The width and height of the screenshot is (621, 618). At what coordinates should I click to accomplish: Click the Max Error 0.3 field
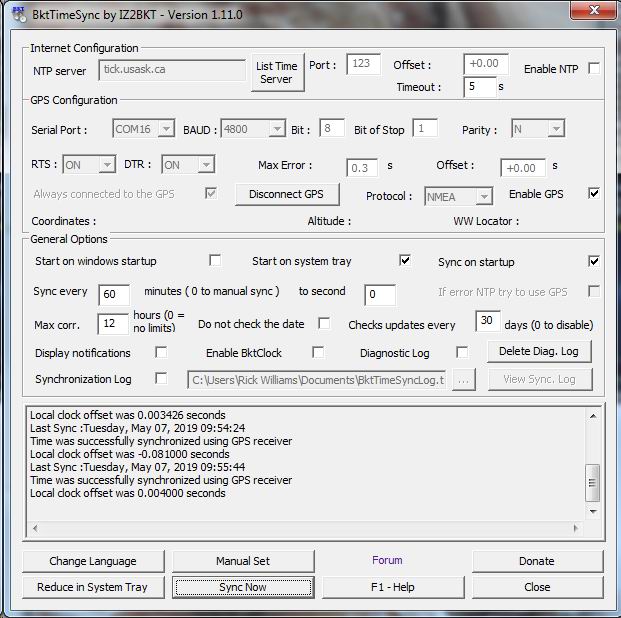362,168
